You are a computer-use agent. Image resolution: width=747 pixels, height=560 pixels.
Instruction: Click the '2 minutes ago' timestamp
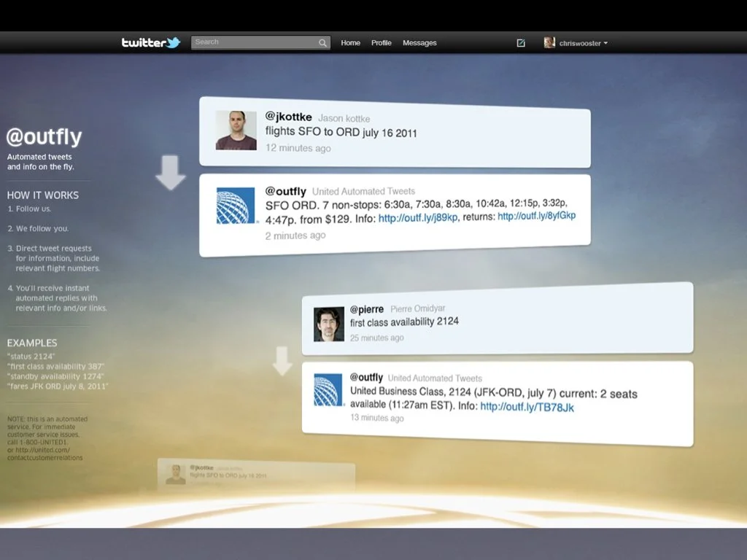coord(295,236)
